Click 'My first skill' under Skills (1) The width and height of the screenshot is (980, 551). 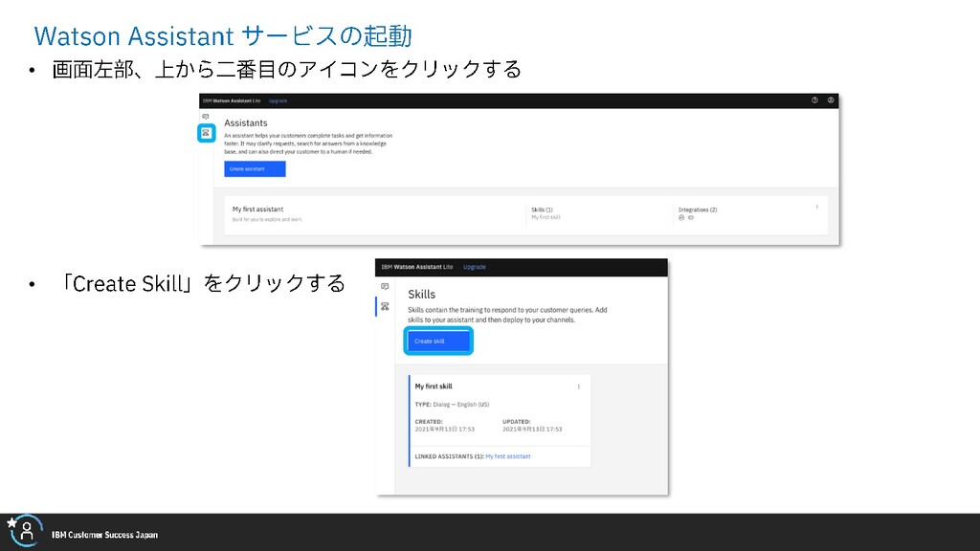click(546, 217)
